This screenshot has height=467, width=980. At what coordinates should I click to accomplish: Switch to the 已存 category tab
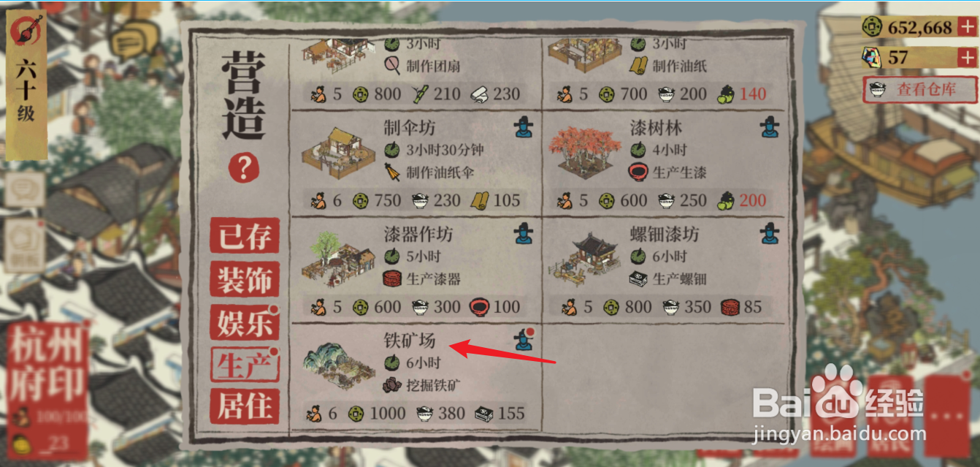coord(245,237)
